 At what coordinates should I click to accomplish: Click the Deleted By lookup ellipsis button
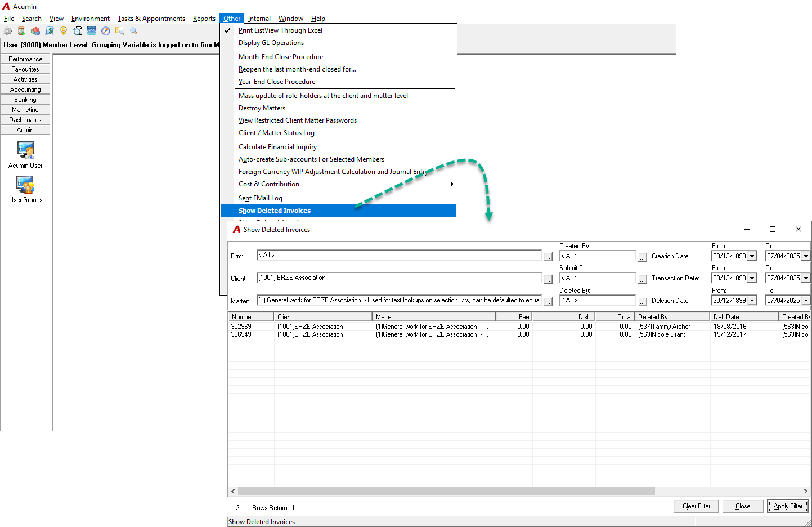(x=643, y=301)
